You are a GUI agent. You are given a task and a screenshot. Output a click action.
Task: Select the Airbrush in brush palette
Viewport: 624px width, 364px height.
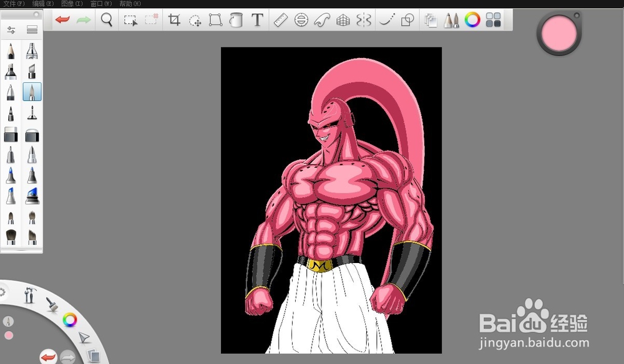click(x=32, y=51)
